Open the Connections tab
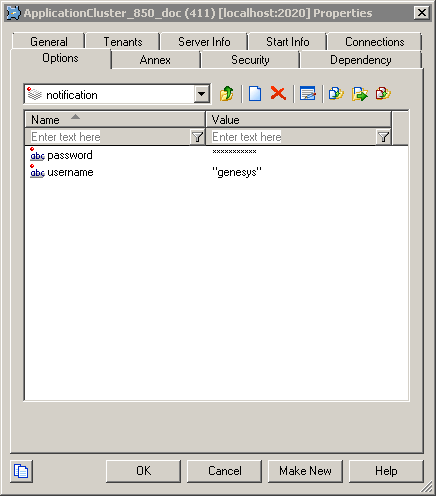The image size is (436, 496). click(x=375, y=42)
